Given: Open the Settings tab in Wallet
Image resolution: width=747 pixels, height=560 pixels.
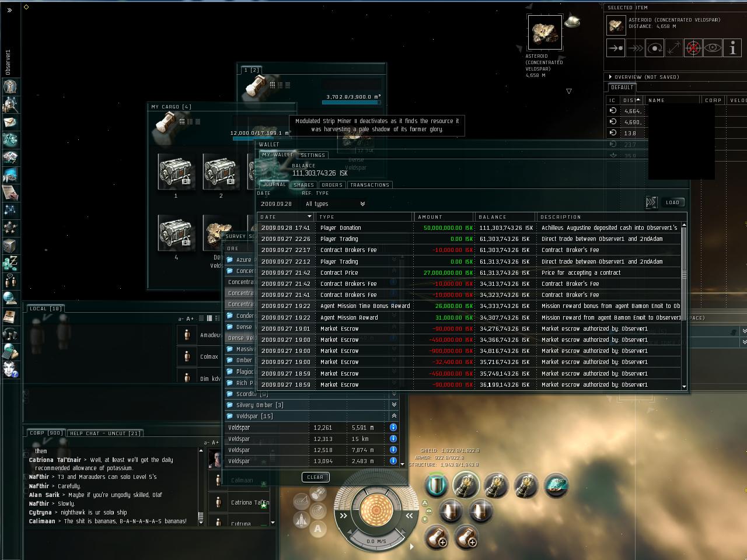Looking at the screenshot, I should pos(313,155).
